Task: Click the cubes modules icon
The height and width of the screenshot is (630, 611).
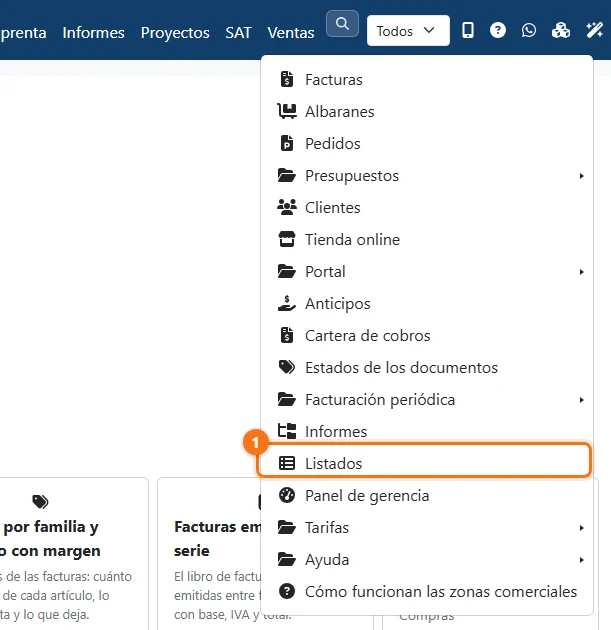Action: (561, 31)
